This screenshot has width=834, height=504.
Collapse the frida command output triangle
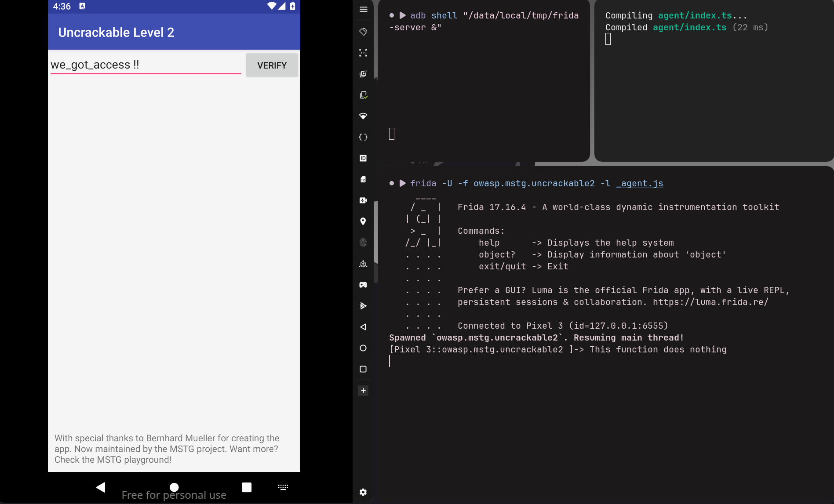[x=403, y=183]
